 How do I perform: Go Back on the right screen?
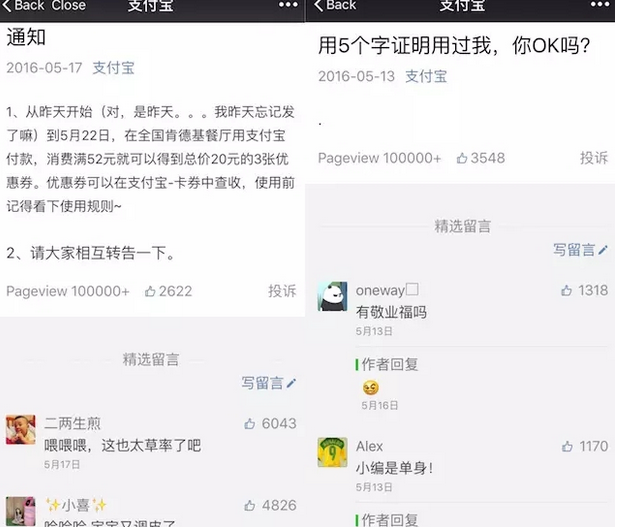point(335,5)
